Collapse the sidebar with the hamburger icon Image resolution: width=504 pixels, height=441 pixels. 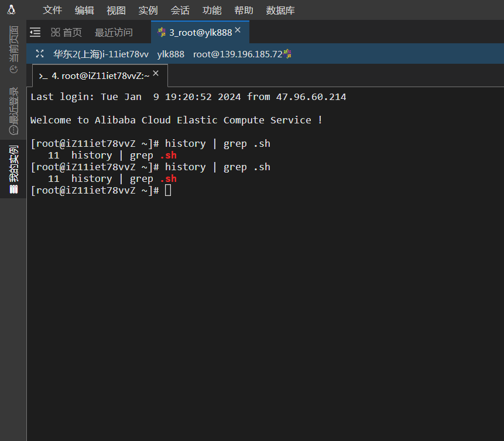click(x=35, y=32)
